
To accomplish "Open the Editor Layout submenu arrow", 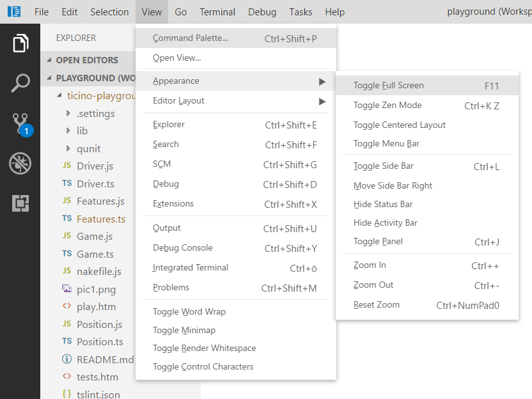I will [322, 102].
